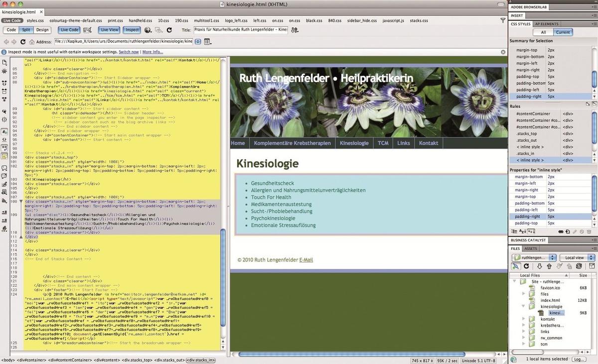The width and height of the screenshot is (598, 364).
Task: Open address history dropdown arrow
Action: (198, 42)
